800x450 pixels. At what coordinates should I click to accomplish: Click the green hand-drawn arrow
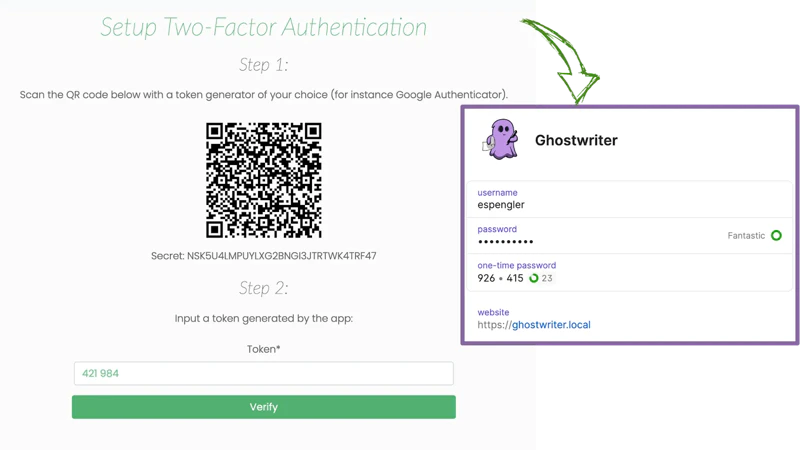pos(563,60)
